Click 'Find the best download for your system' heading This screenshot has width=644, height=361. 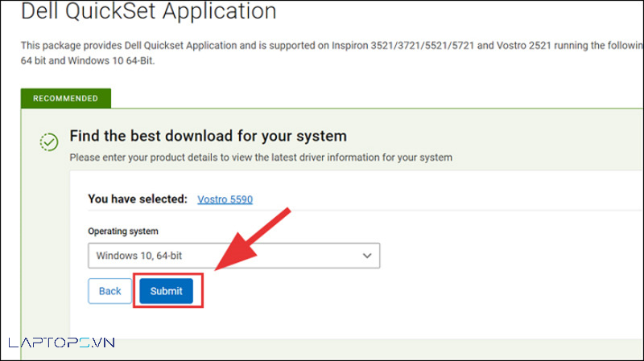click(x=208, y=135)
